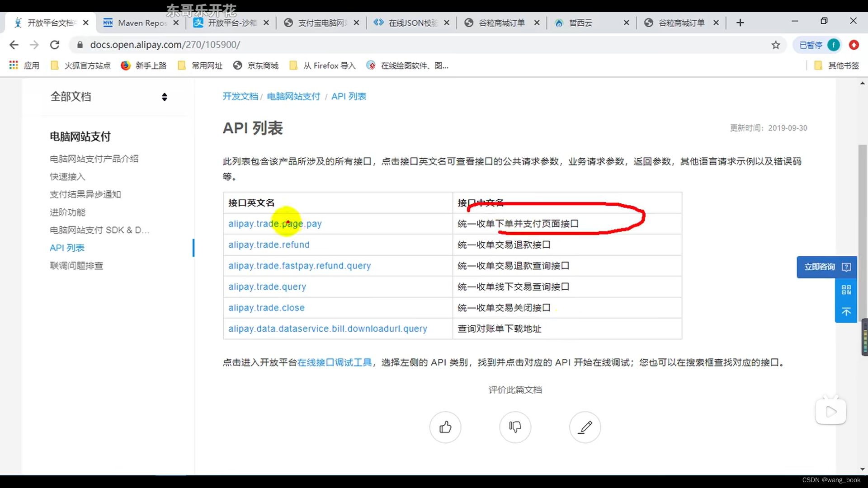Open the new tab plus button
Image resolution: width=868 pixels, height=488 pixels.
pos(740,23)
